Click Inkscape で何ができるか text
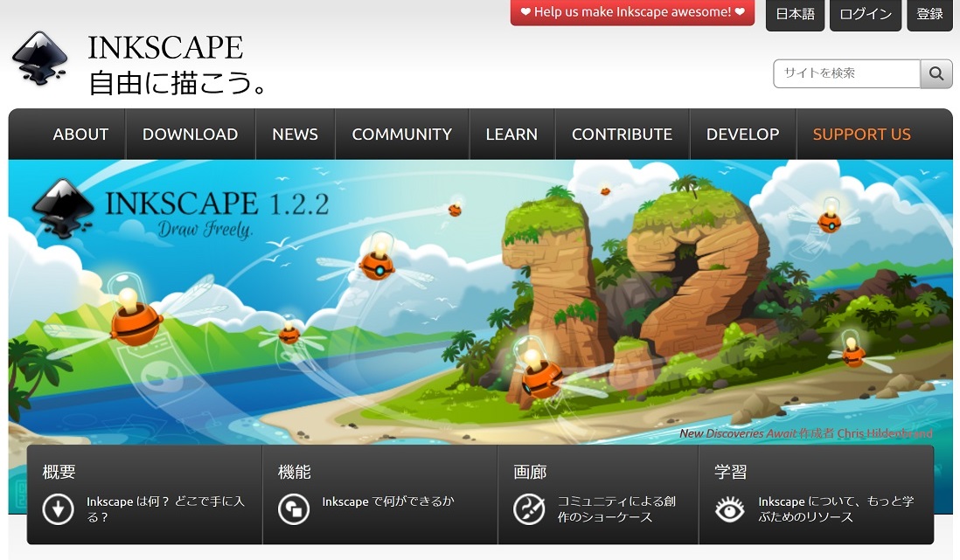 coord(388,501)
